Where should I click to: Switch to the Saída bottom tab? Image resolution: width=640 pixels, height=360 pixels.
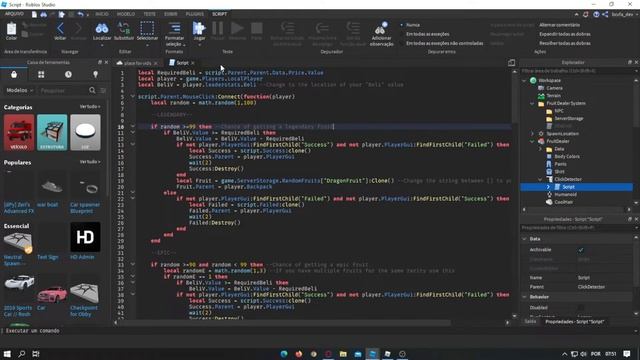pyautogui.click(x=530, y=322)
